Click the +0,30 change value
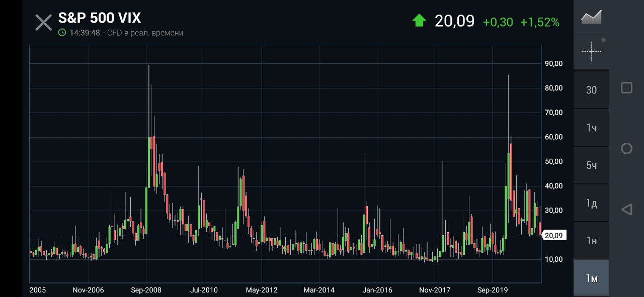 pyautogui.click(x=498, y=22)
